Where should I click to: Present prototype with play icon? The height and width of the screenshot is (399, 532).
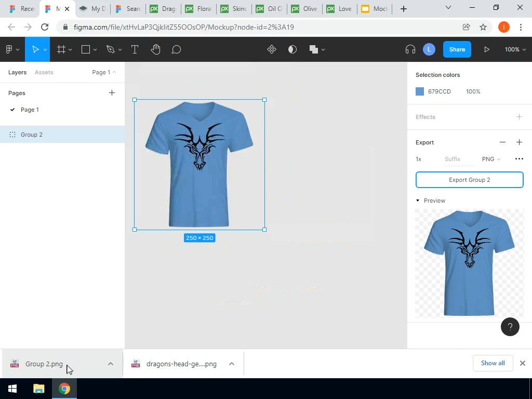[x=486, y=49]
